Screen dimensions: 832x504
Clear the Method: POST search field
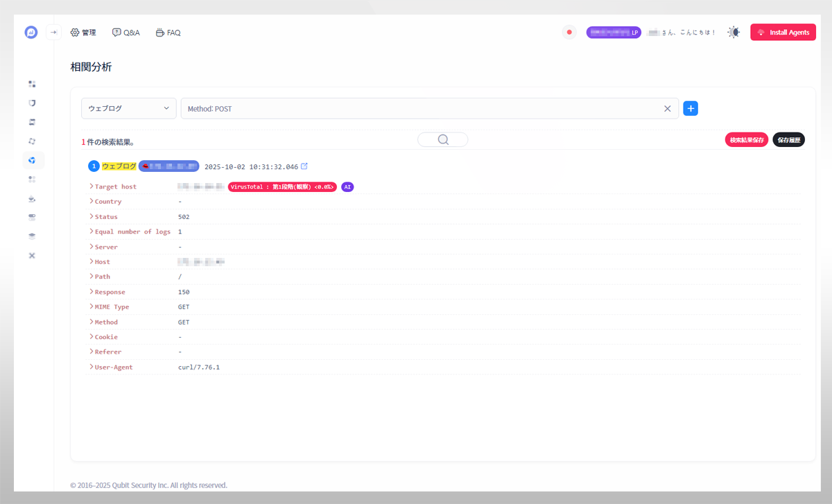[x=668, y=109]
